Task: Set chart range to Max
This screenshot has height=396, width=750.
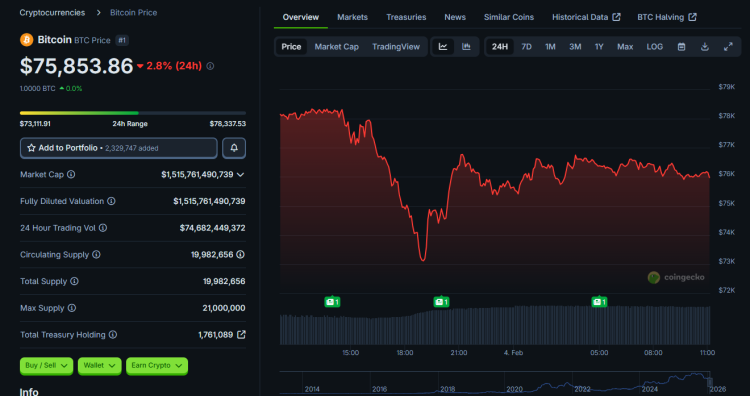Action: (x=625, y=46)
